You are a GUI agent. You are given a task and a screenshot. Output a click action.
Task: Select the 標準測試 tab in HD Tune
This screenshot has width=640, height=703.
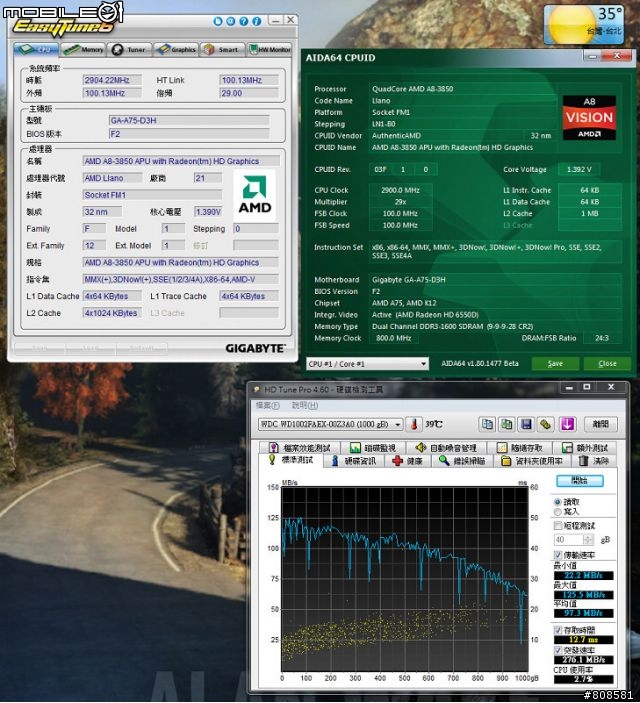pos(291,460)
